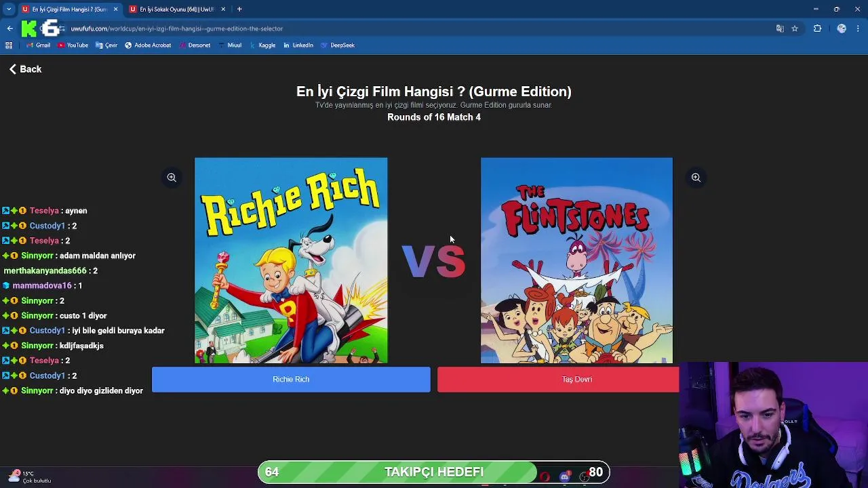Vote for Richie Rich with the blue button
868x488 pixels.
[x=291, y=380]
